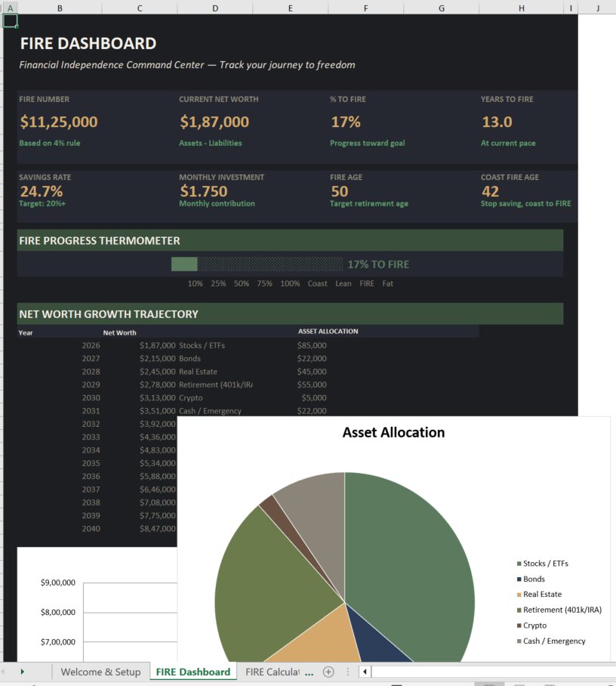This screenshot has height=686, width=616.
Task: Select column A header
Action: tap(10, 8)
